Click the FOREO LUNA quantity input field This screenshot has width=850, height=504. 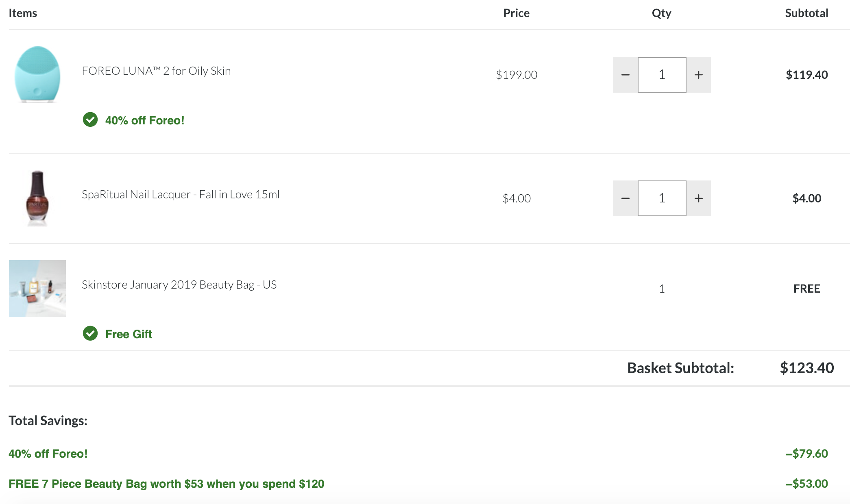tap(662, 75)
